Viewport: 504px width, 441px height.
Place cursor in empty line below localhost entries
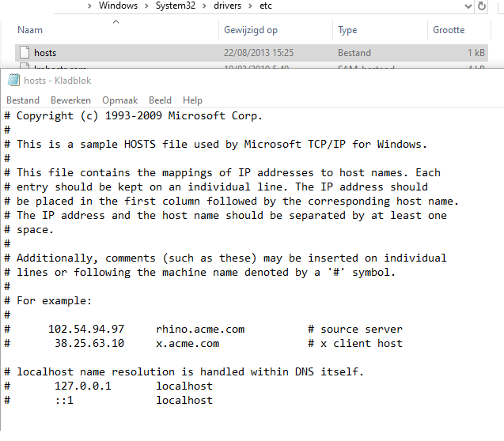tap(225, 414)
